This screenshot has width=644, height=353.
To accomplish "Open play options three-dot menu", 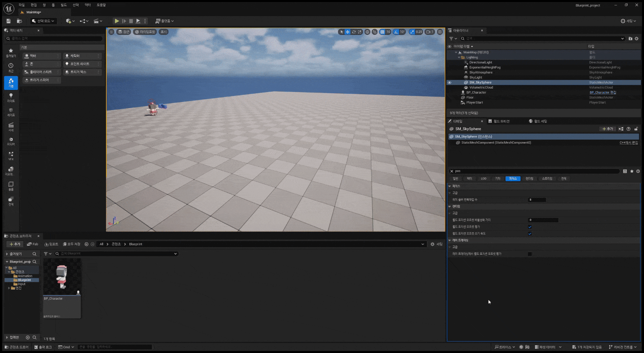I will click(x=145, y=21).
